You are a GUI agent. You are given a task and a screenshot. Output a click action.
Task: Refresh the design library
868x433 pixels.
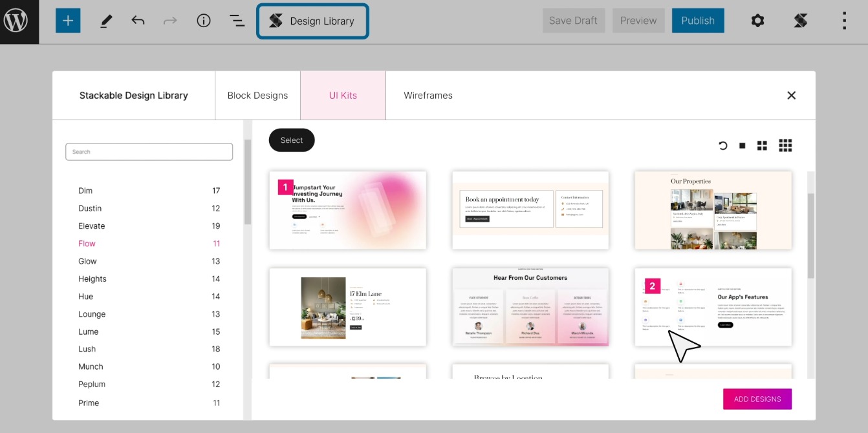click(x=723, y=145)
